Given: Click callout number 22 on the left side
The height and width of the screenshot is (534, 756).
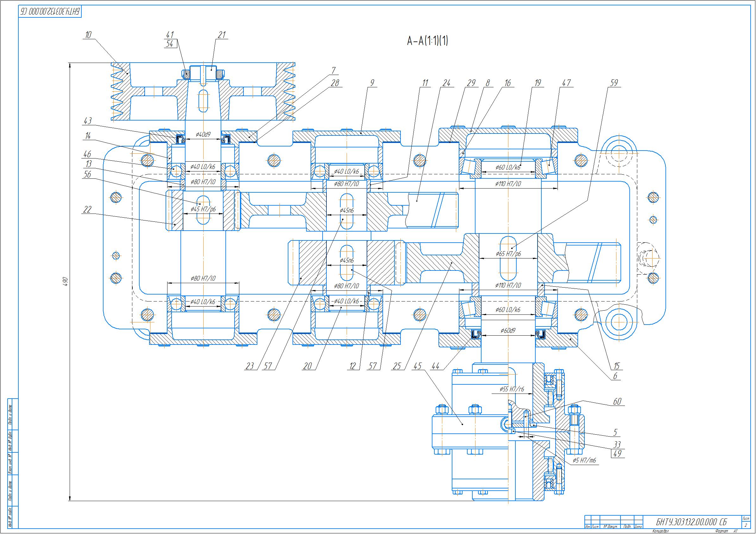Looking at the screenshot, I should point(87,209).
